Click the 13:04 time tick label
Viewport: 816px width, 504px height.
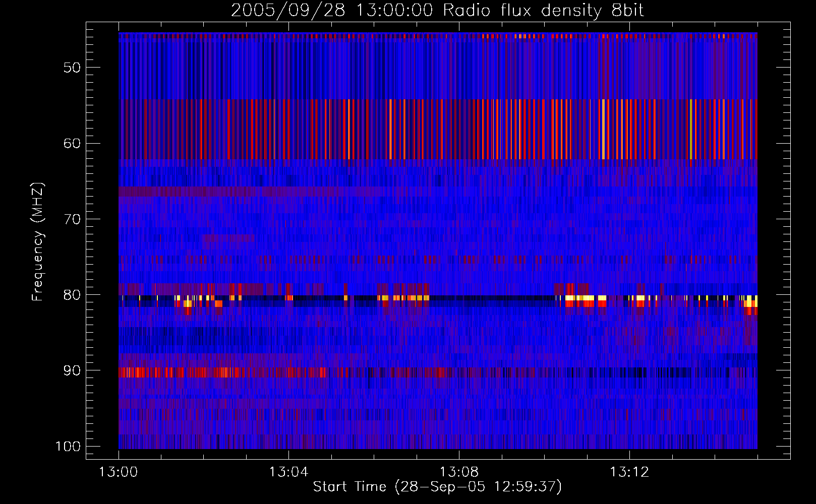288,472
